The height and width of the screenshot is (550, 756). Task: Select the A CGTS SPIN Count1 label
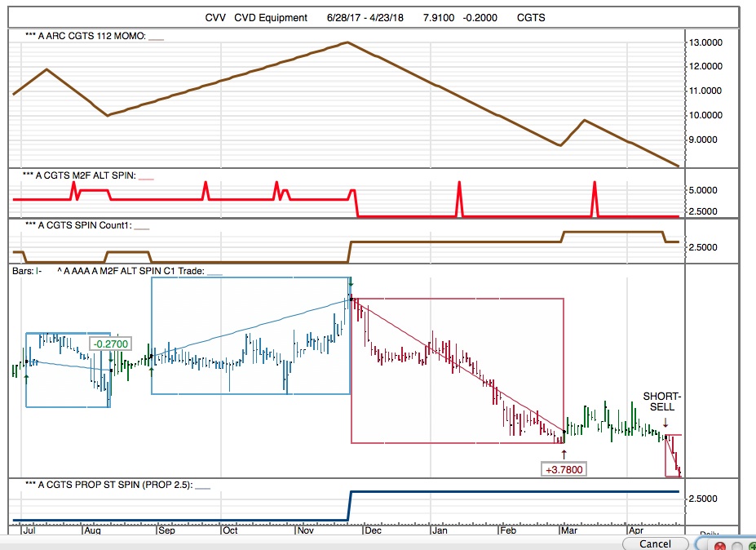coord(78,225)
